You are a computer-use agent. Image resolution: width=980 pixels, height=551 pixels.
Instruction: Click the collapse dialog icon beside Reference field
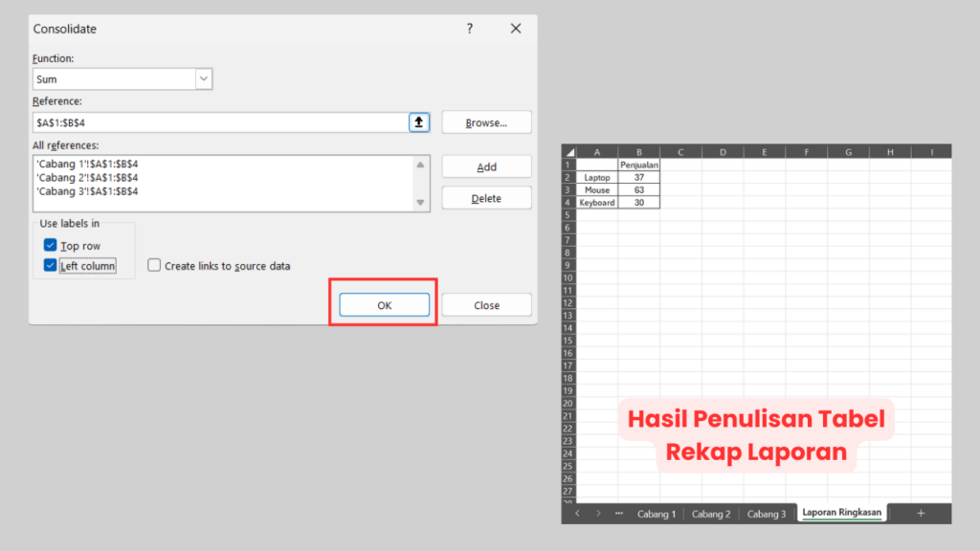click(418, 122)
